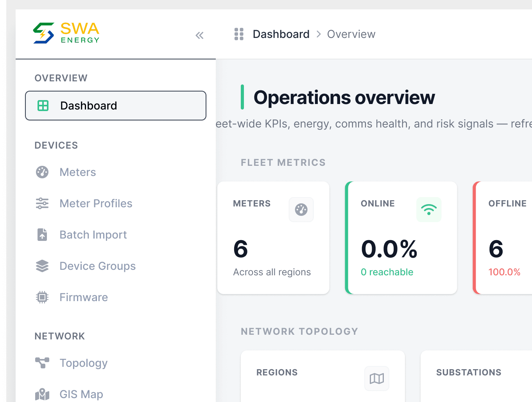Viewport: 532px width, 402px height.
Task: Click the "0 reachable" text
Action: [x=387, y=272]
